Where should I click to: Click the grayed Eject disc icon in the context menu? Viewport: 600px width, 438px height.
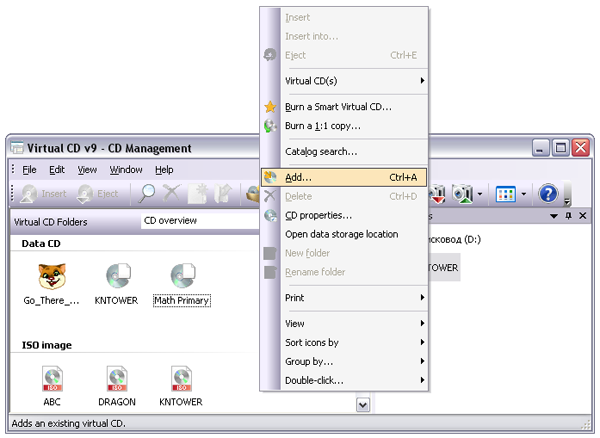tap(270, 55)
